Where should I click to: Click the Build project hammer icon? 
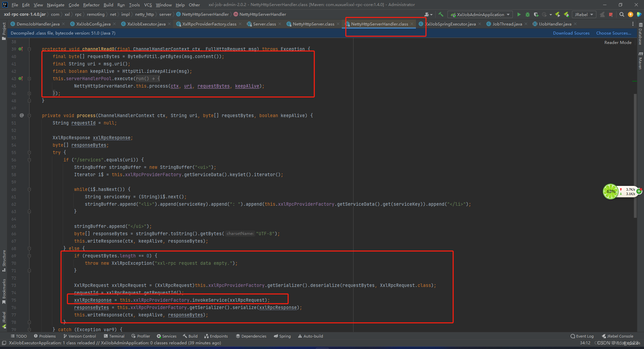(x=441, y=14)
